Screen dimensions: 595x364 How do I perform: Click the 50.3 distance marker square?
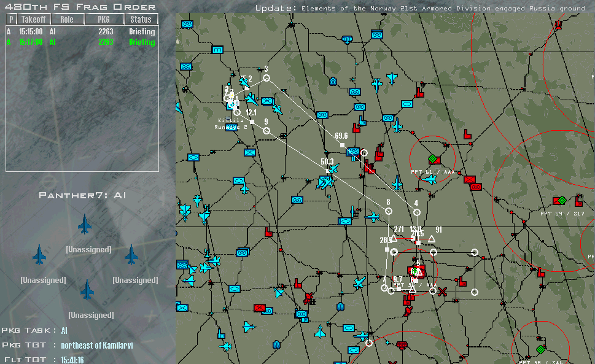(327, 171)
